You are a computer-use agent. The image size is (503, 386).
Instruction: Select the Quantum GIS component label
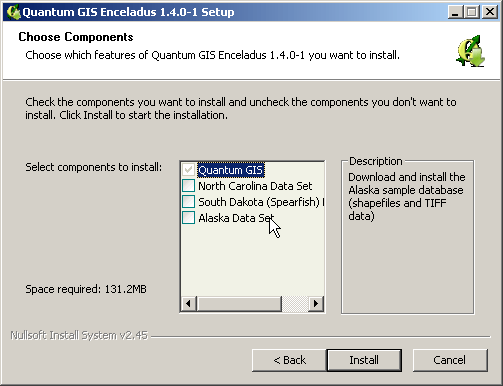click(231, 170)
